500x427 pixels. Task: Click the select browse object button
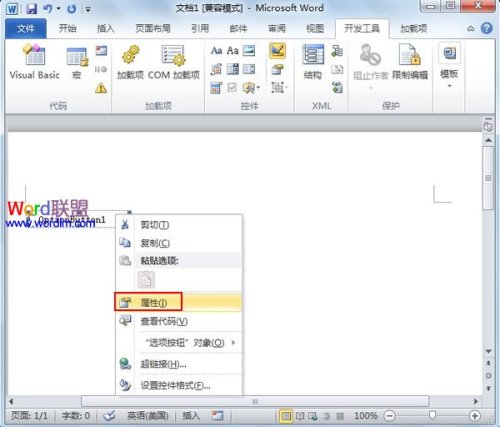click(488, 376)
